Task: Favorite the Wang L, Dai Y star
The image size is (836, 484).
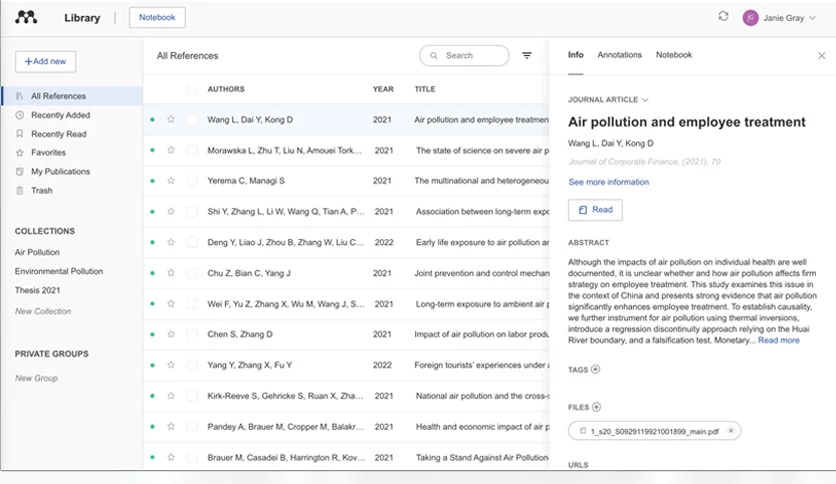Action: [x=171, y=119]
